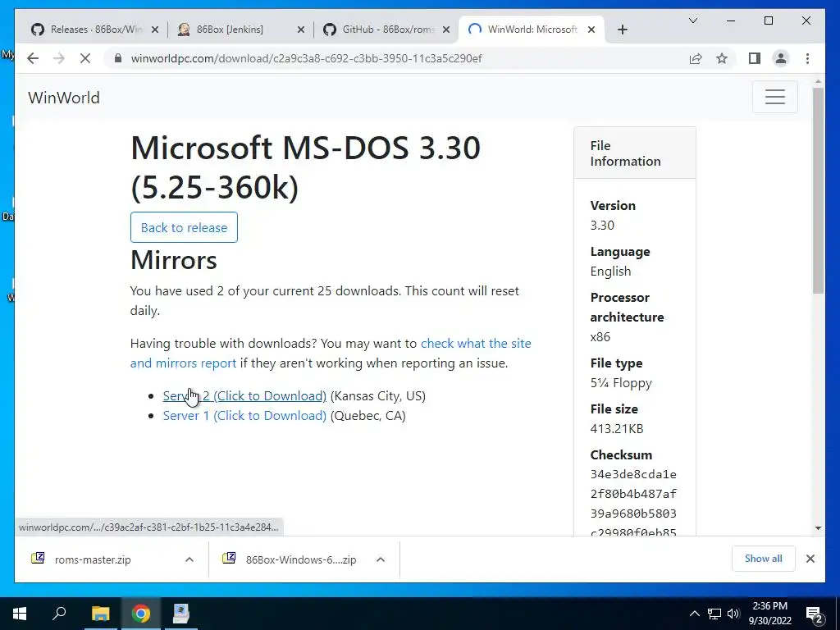Download from Server 2 Kansas City
The height and width of the screenshot is (630, 840).
[244, 396]
